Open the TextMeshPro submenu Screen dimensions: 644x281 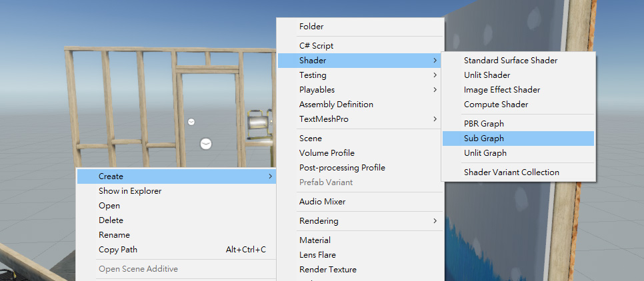[x=323, y=119]
